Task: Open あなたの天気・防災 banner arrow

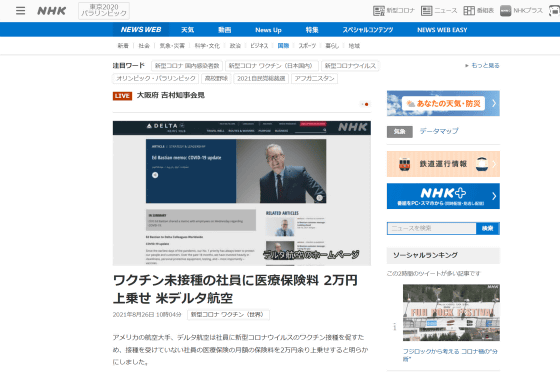Action: pyautogui.click(x=494, y=103)
